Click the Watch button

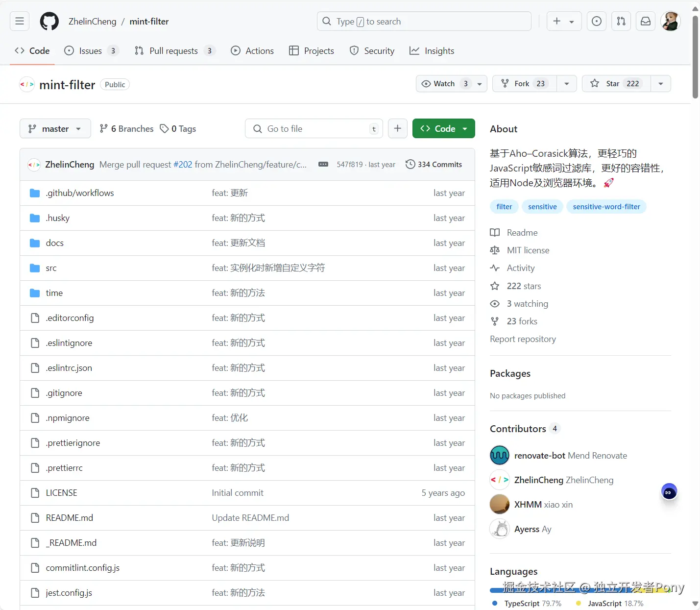pos(444,84)
